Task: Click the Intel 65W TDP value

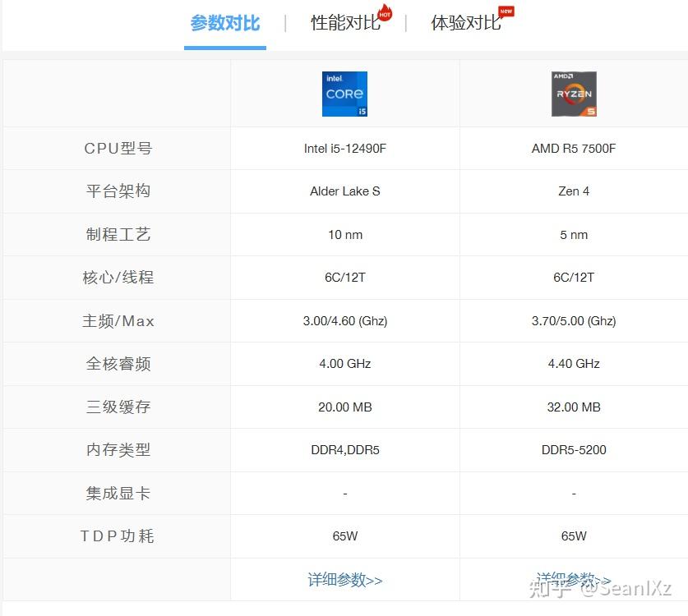Action: (x=345, y=536)
